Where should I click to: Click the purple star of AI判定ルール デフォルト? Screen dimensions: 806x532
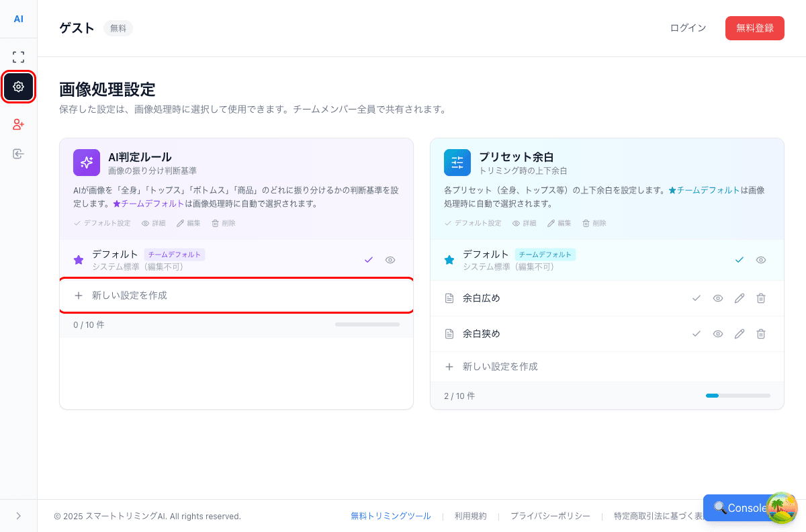[79, 260]
